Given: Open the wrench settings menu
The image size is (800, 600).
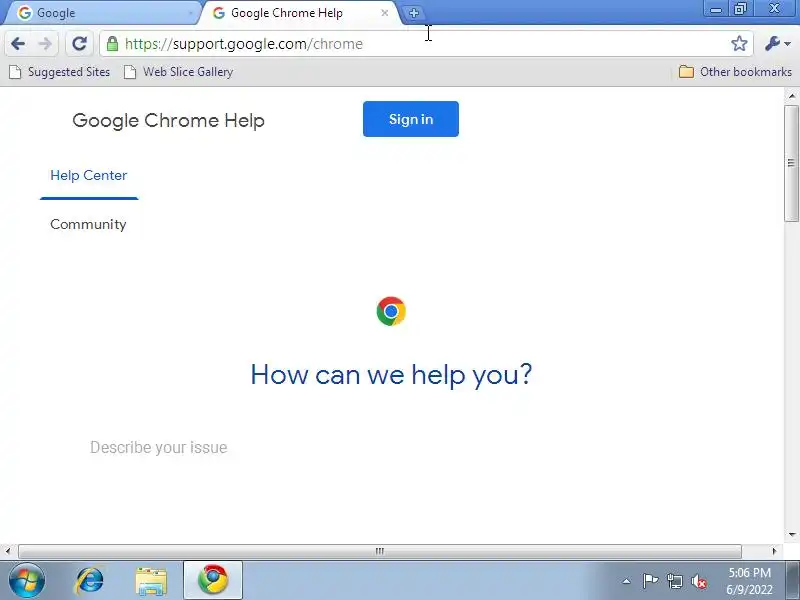Looking at the screenshot, I should click(777, 44).
